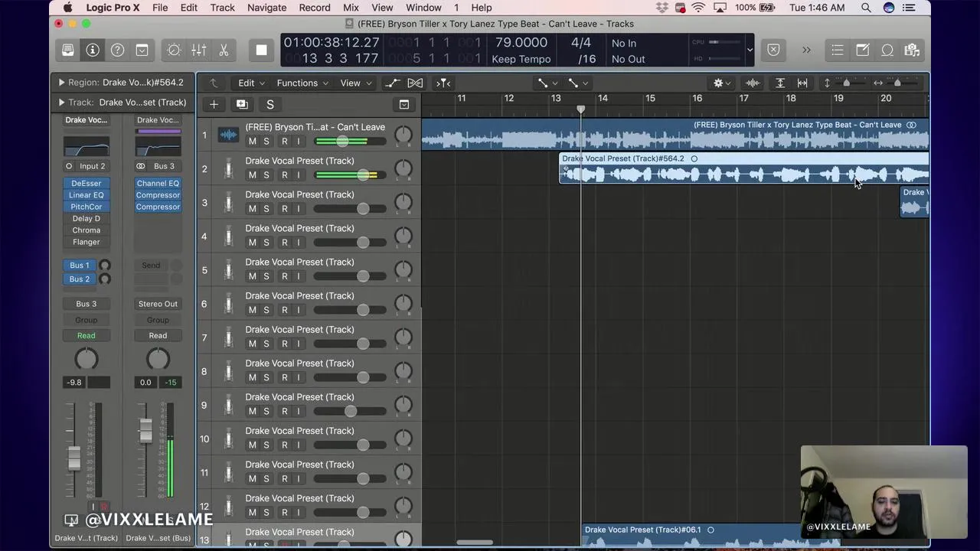The width and height of the screenshot is (980, 551).
Task: Record-enable track 7 Drake Vocal Preset
Action: (x=285, y=344)
